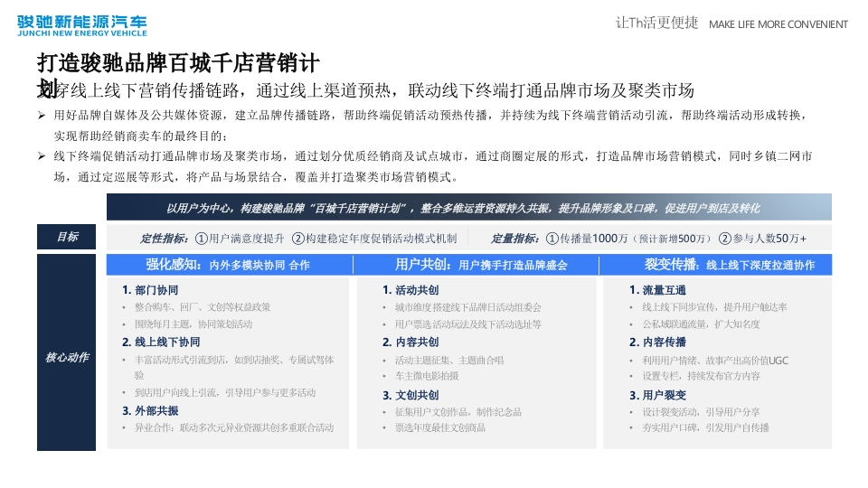Click the '3. 外部共振' heading
This screenshot has width=868, height=488.
[x=150, y=410]
